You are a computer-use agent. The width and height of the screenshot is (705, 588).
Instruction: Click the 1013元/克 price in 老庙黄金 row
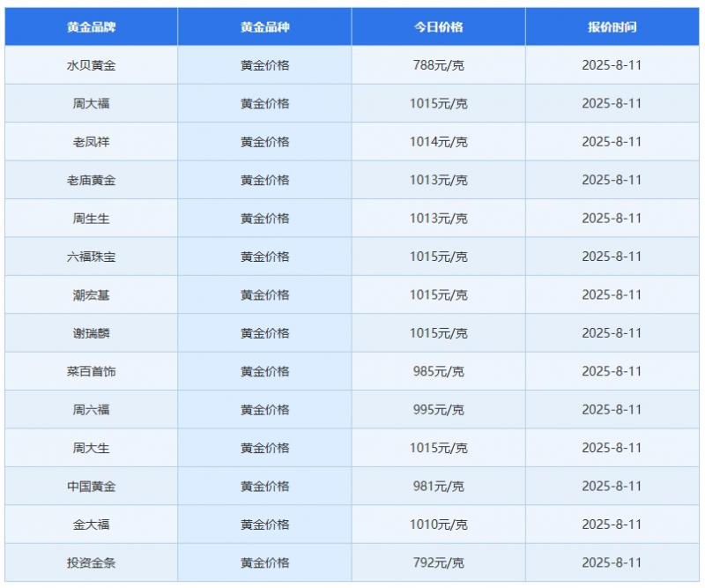click(x=438, y=180)
